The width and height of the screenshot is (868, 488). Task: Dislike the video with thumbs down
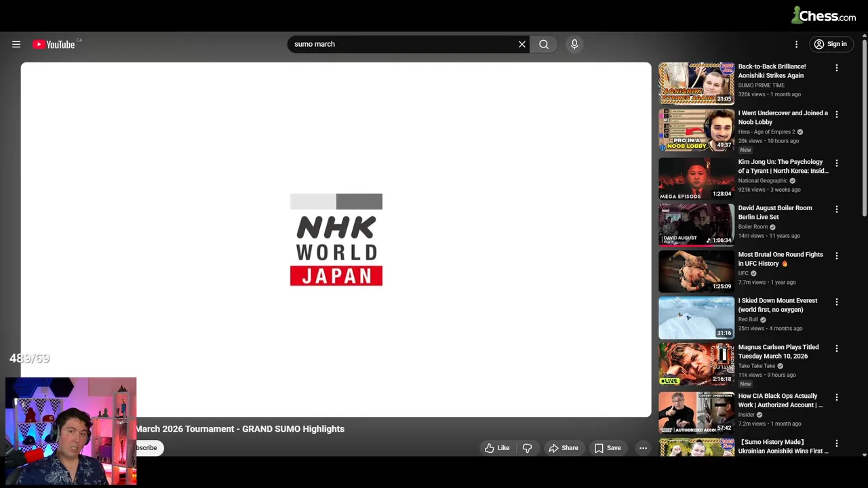(x=527, y=448)
